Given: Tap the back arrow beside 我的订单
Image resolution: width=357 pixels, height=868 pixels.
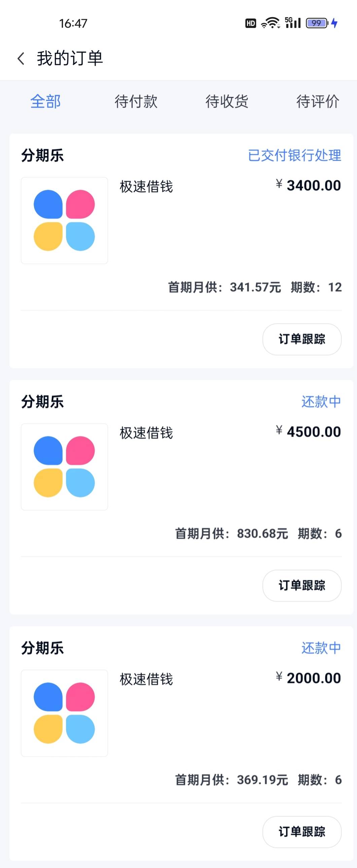Looking at the screenshot, I should [21, 59].
